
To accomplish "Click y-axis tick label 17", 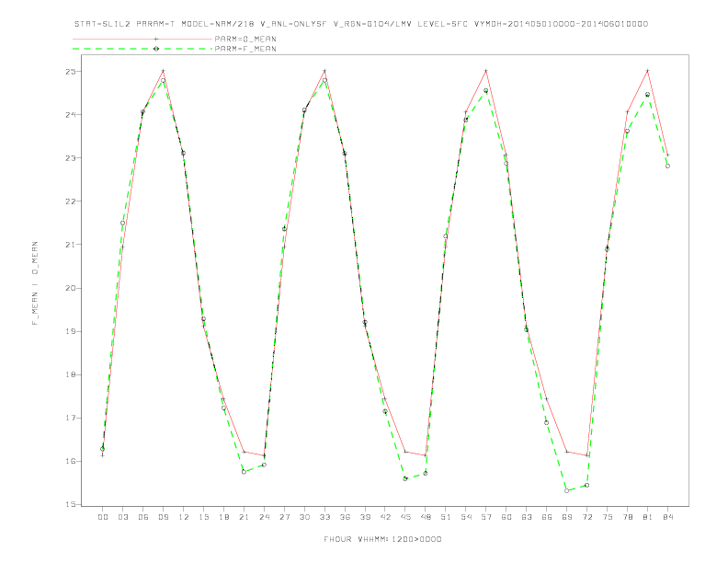I will (x=71, y=418).
